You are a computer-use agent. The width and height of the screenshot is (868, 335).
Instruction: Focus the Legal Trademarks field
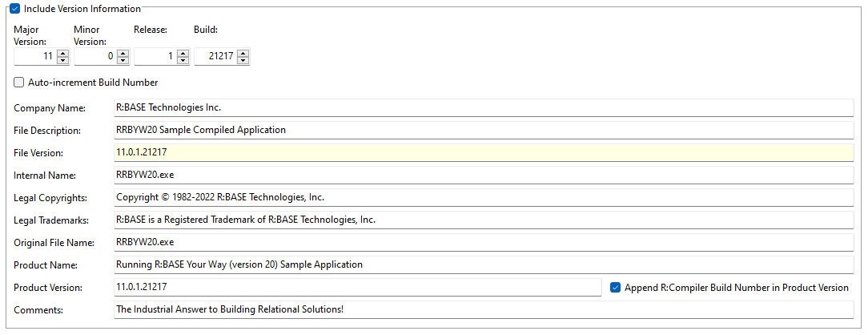(x=484, y=220)
